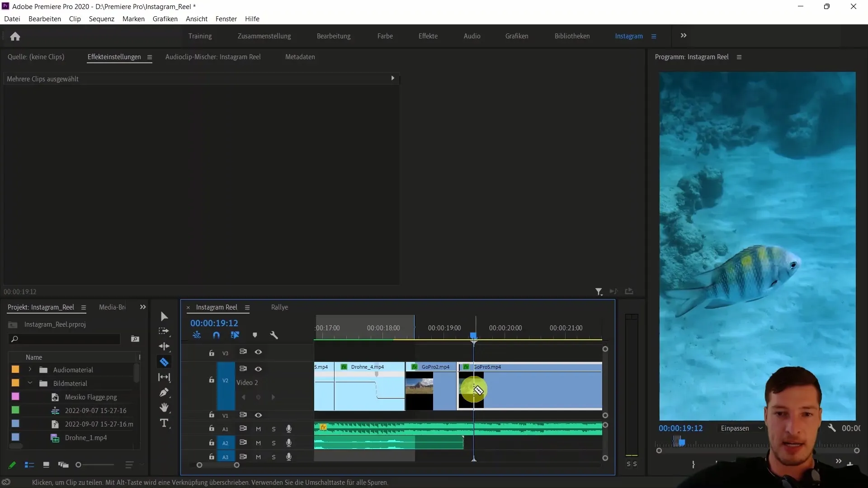Viewport: 868px width, 488px height.
Task: Mute audio track A1
Action: 258,429
